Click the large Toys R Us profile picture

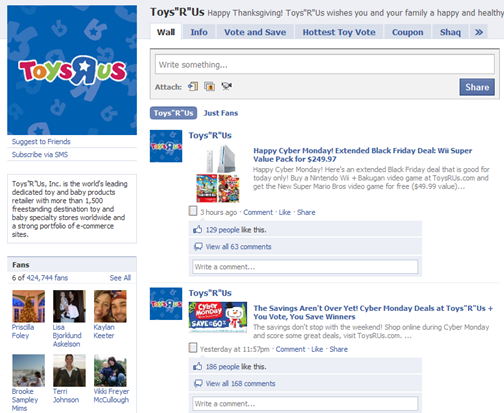click(x=72, y=70)
